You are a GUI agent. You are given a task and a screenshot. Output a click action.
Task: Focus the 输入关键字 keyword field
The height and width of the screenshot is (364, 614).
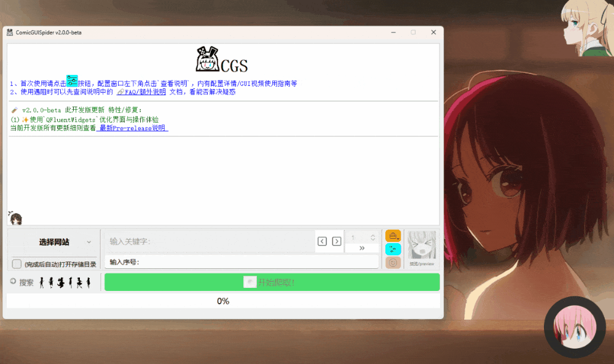209,241
